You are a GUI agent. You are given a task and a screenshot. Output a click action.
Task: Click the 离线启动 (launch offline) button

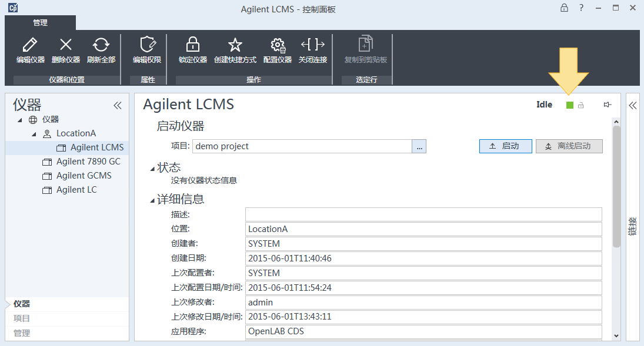569,146
